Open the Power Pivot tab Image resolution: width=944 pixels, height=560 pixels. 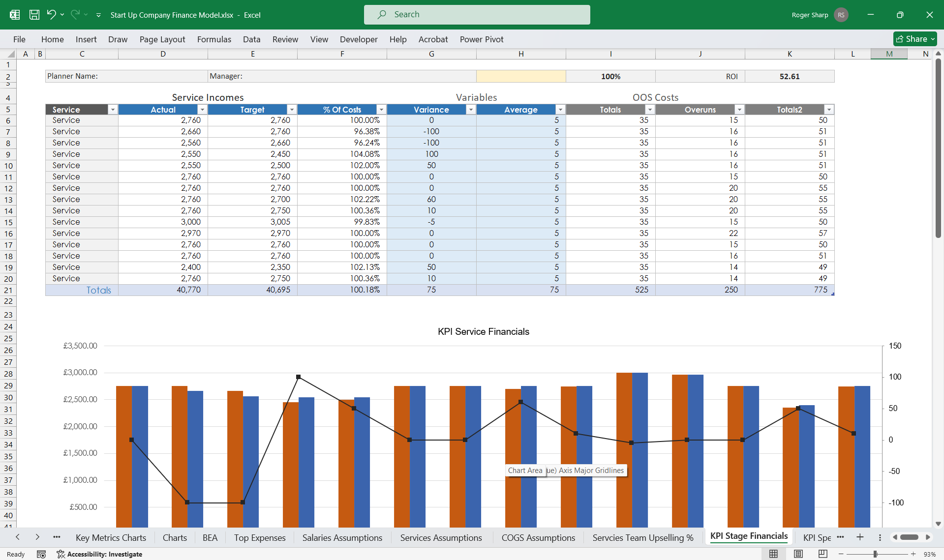coord(482,39)
